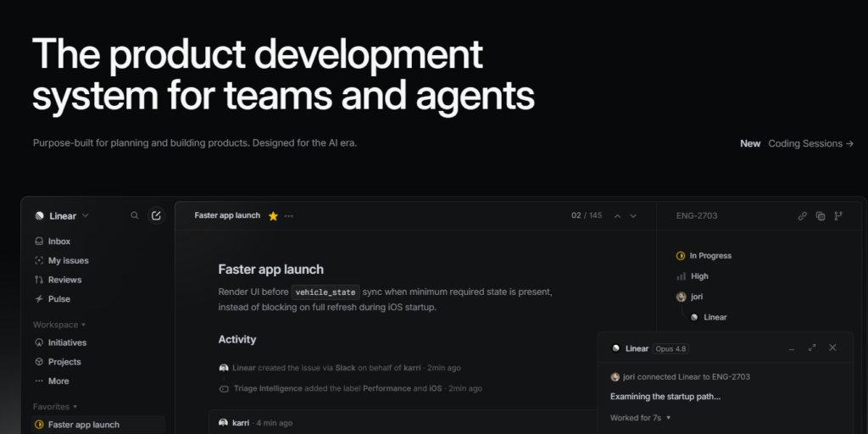The height and width of the screenshot is (434, 868).
Task: Open the issue options ellipsis menu
Action: click(x=288, y=216)
